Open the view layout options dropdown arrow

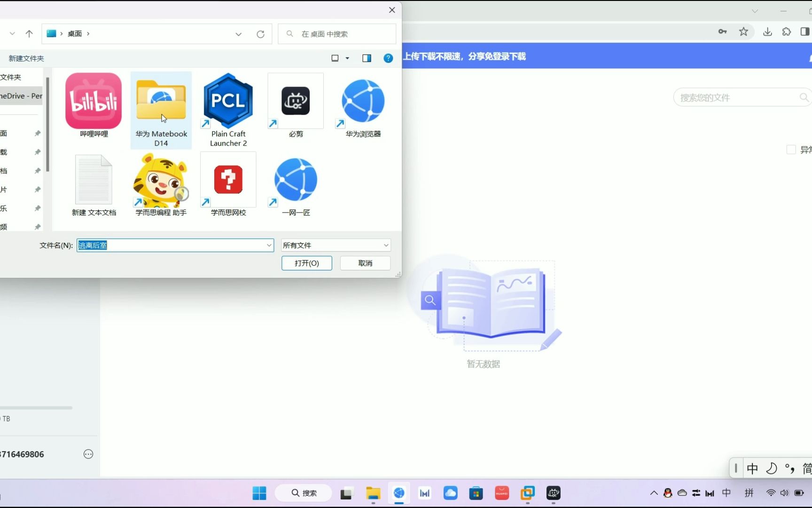pos(348,58)
